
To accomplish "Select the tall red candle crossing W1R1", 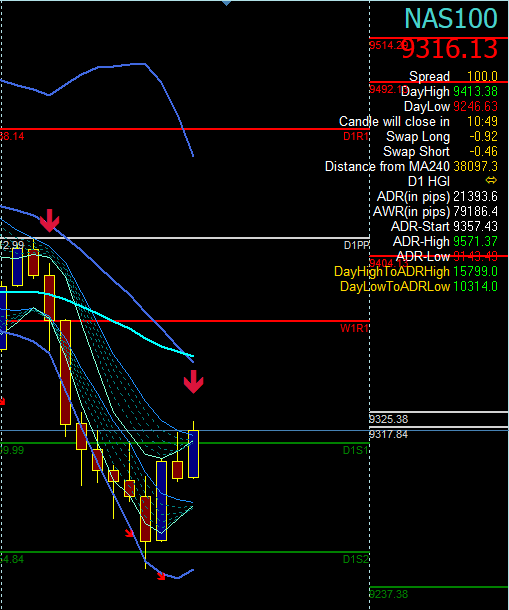I will tap(65, 372).
